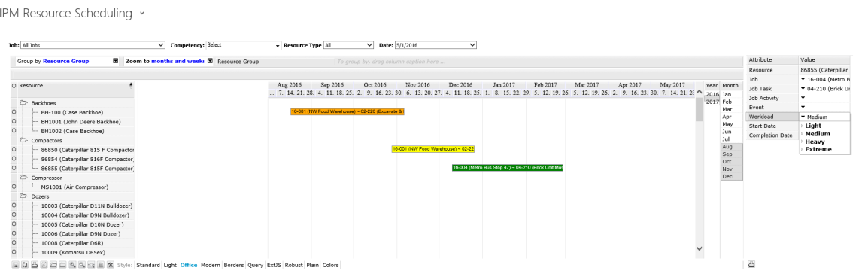Screen dimensions: 868x274
Task: Select the radio marker beside BH-100 Case Backhoe
Action: (x=14, y=112)
